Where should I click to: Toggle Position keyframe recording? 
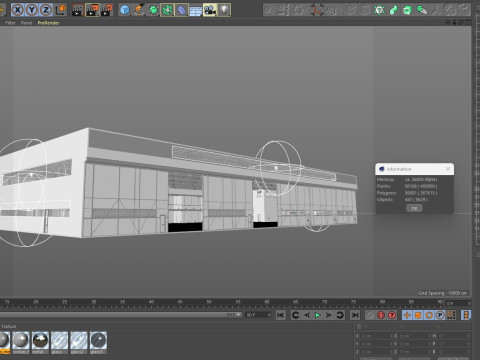[407, 315]
